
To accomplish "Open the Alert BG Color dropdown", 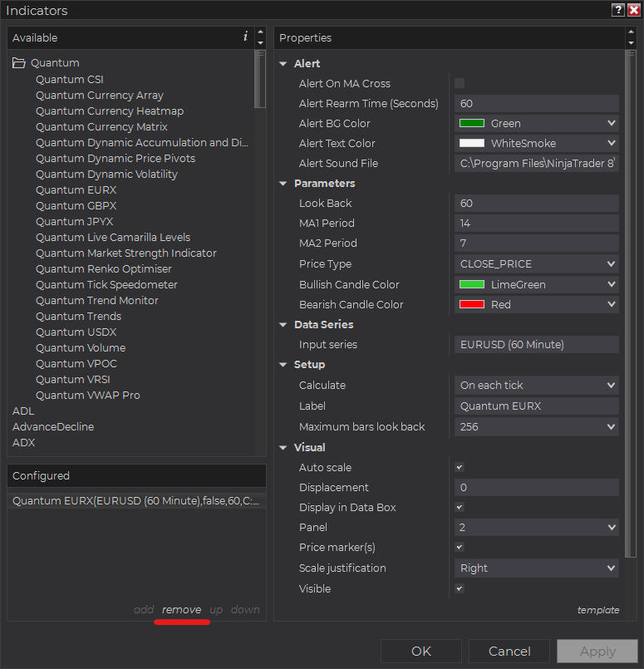I will 537,123.
